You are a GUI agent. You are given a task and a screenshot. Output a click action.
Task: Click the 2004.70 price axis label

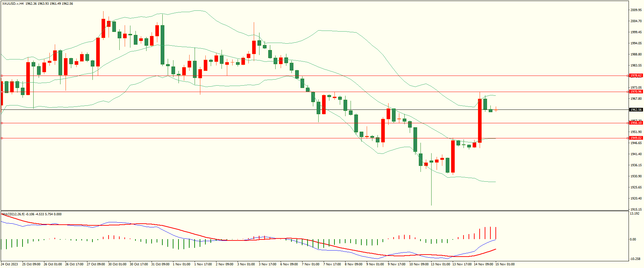636,21
